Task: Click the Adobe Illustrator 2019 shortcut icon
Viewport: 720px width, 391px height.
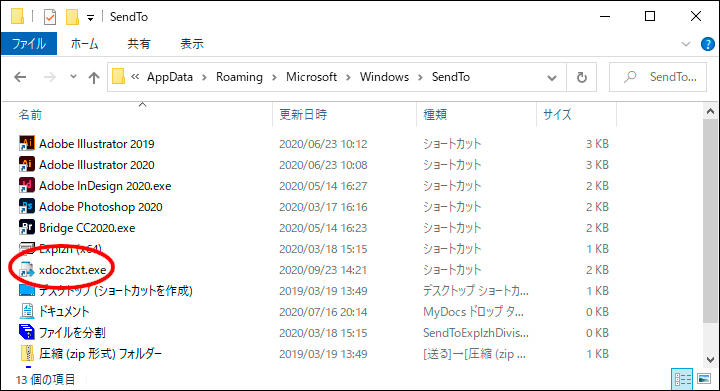Action: tap(27, 143)
